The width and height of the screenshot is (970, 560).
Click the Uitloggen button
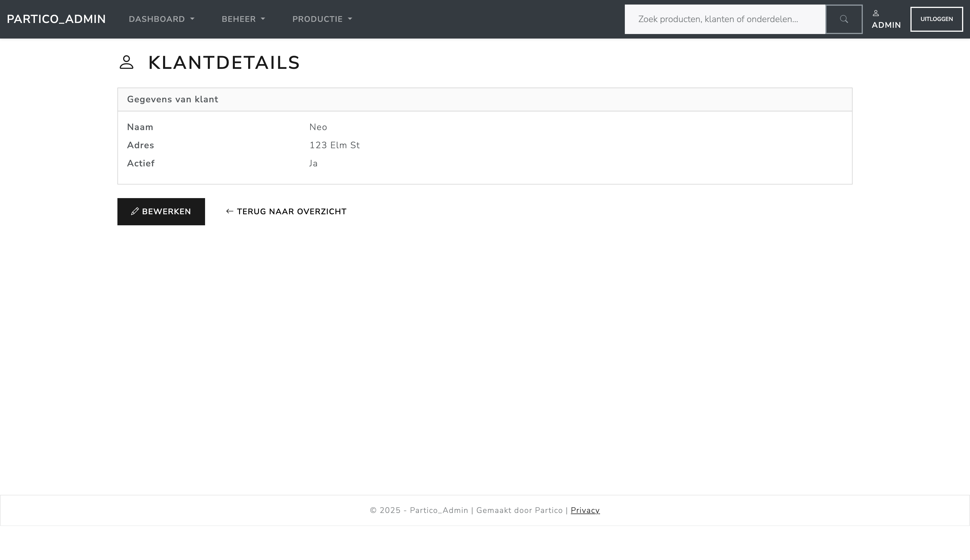click(937, 19)
